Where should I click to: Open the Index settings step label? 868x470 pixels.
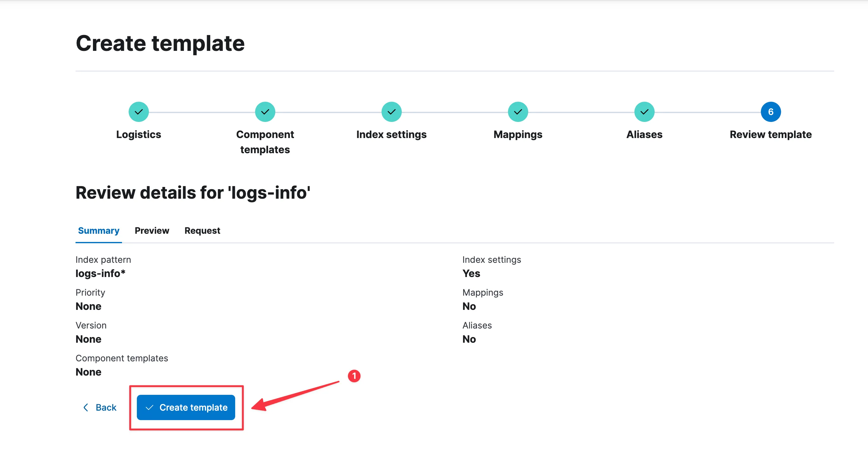coord(391,134)
